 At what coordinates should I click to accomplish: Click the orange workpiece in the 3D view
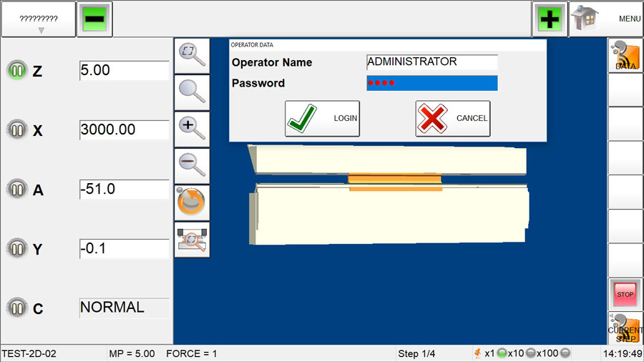[395, 179]
